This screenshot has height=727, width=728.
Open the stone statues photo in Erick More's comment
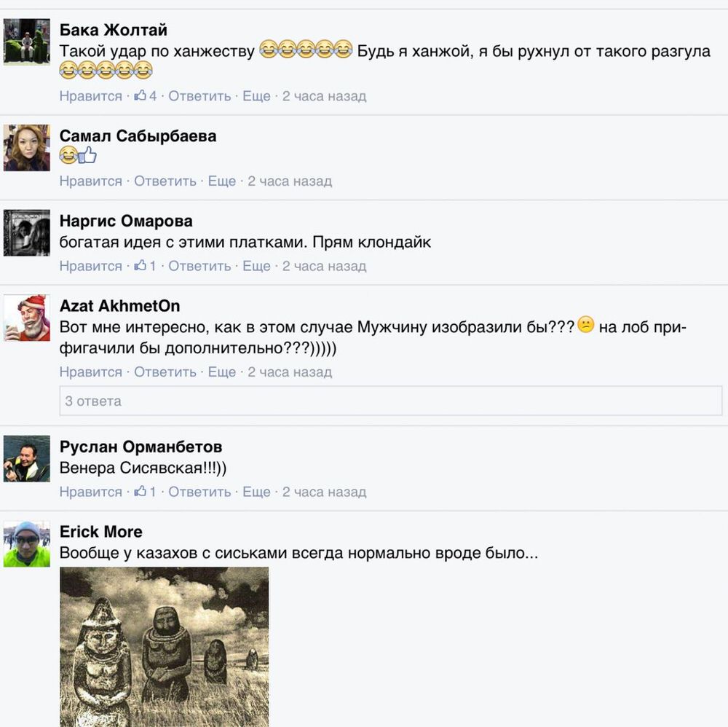pos(165,647)
